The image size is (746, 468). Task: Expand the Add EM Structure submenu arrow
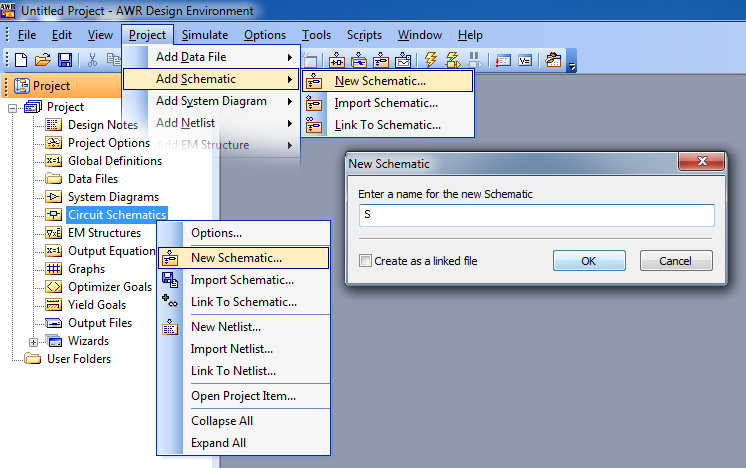(x=290, y=146)
